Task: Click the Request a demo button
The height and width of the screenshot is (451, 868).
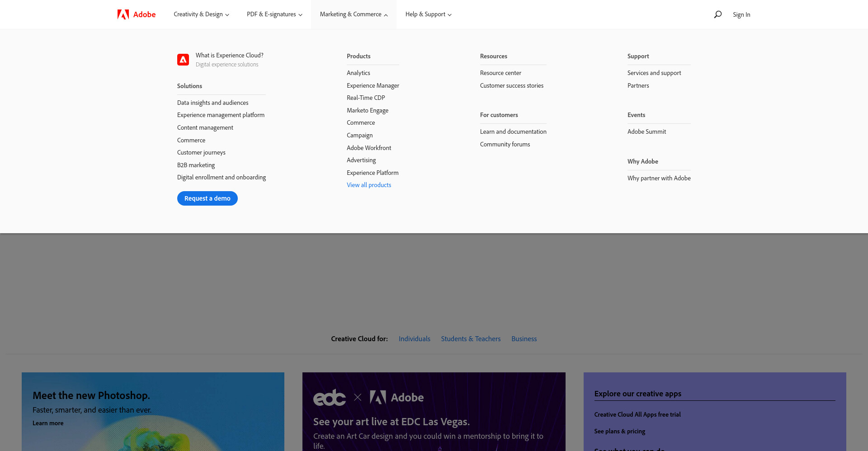Action: (x=208, y=198)
